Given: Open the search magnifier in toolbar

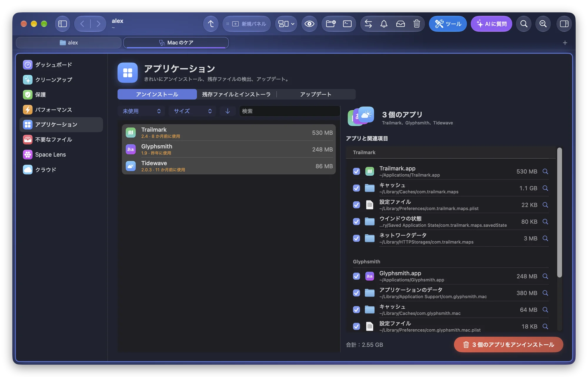Looking at the screenshot, I should click(524, 24).
